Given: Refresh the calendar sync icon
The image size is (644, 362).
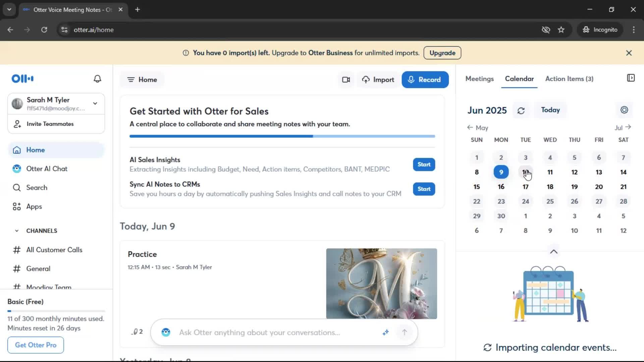Looking at the screenshot, I should click(521, 111).
